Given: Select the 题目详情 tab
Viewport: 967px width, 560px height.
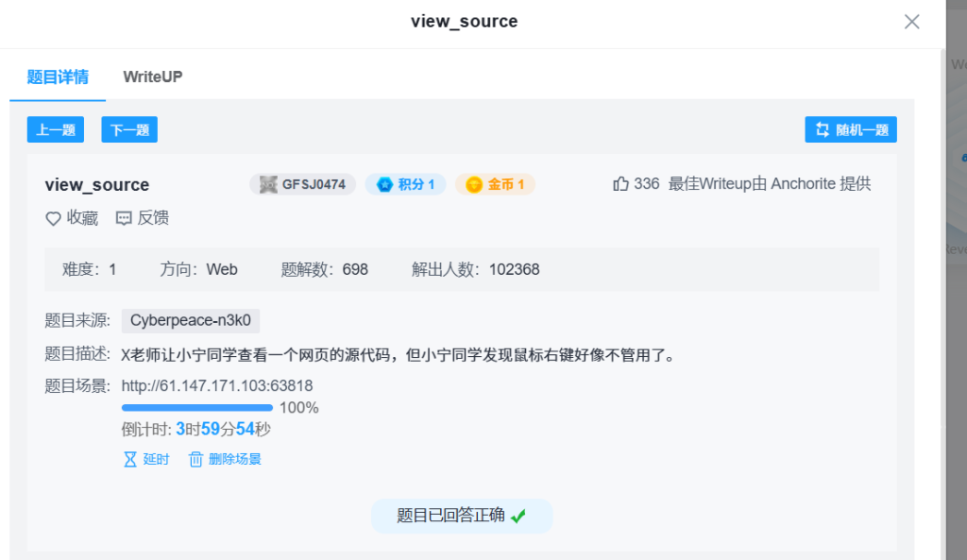Looking at the screenshot, I should pyautogui.click(x=58, y=76).
